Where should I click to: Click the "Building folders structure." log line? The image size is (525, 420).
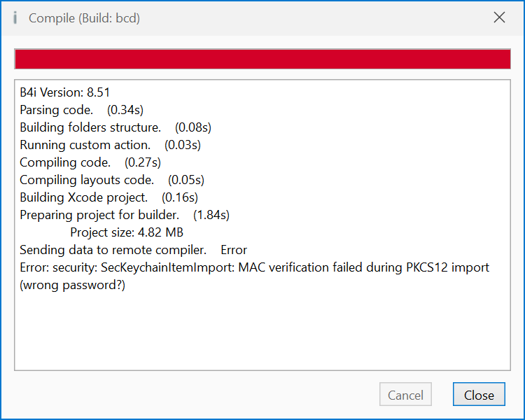click(x=90, y=127)
